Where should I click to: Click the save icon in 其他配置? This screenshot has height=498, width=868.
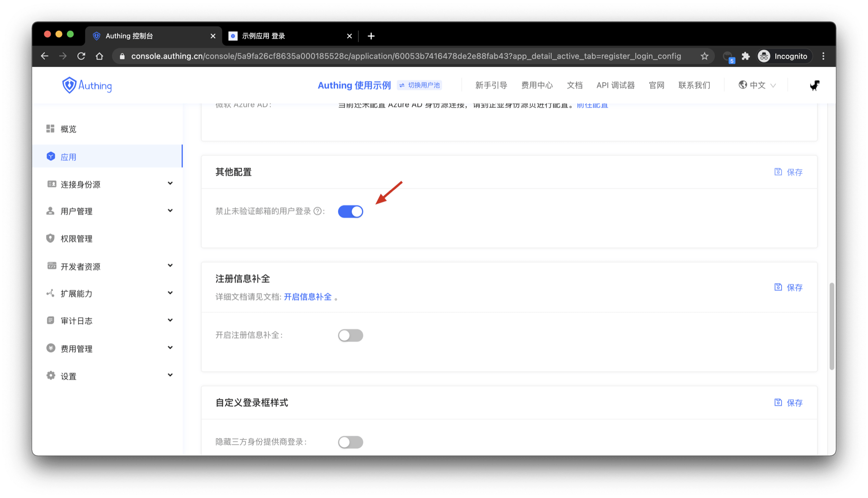pos(778,172)
